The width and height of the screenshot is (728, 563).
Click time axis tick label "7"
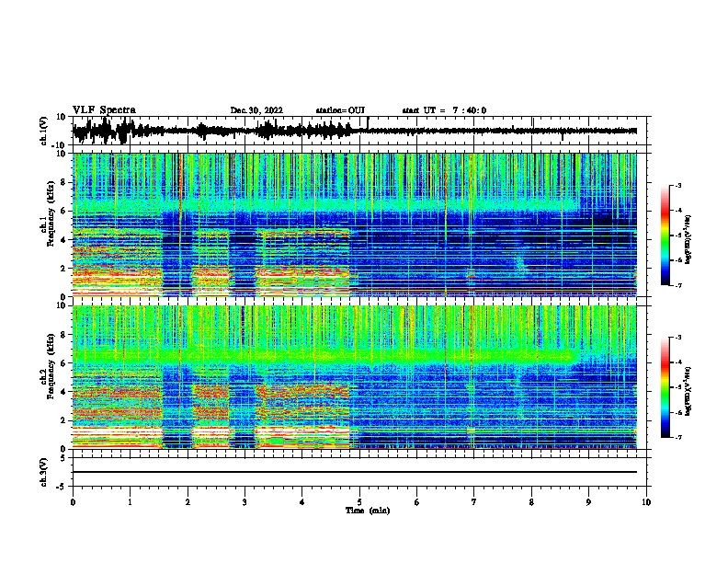coord(474,502)
